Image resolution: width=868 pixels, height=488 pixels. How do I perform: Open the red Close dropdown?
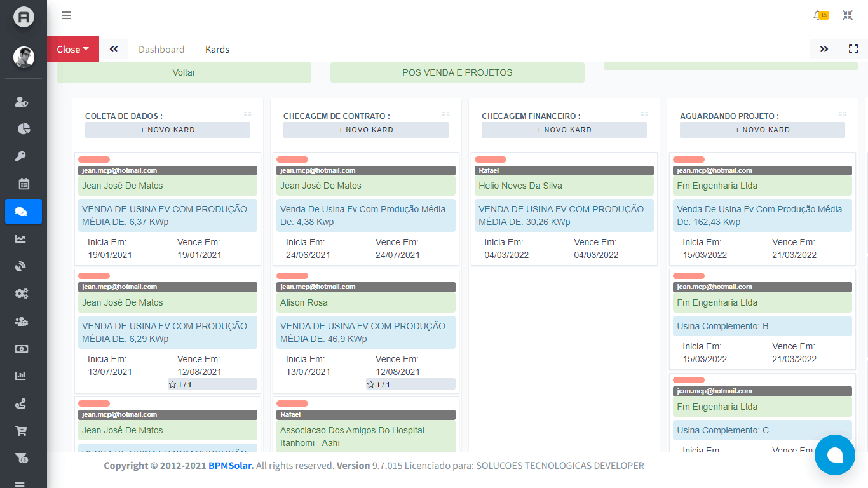[72, 49]
